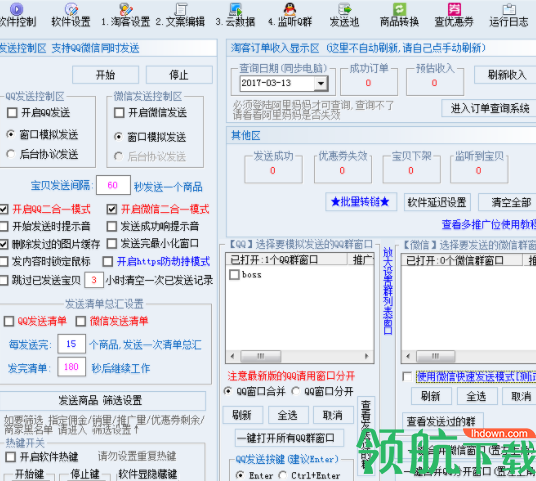Open 软件延迟设置 button
The width and height of the screenshot is (536, 481).
pyautogui.click(x=437, y=202)
